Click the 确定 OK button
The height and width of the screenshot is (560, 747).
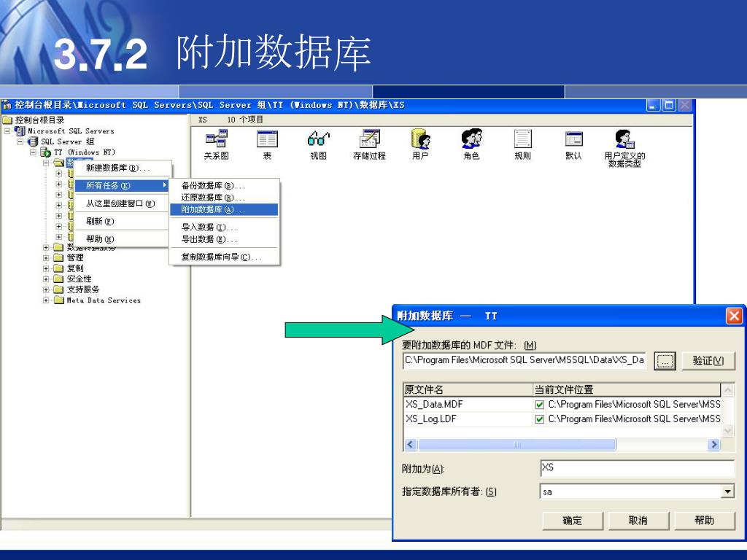[x=572, y=521]
